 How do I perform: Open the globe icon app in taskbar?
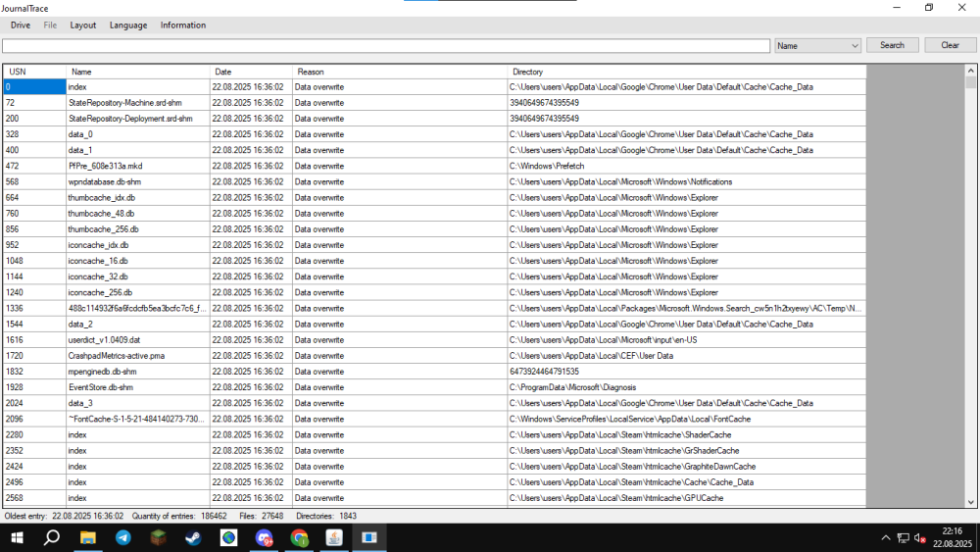228,537
